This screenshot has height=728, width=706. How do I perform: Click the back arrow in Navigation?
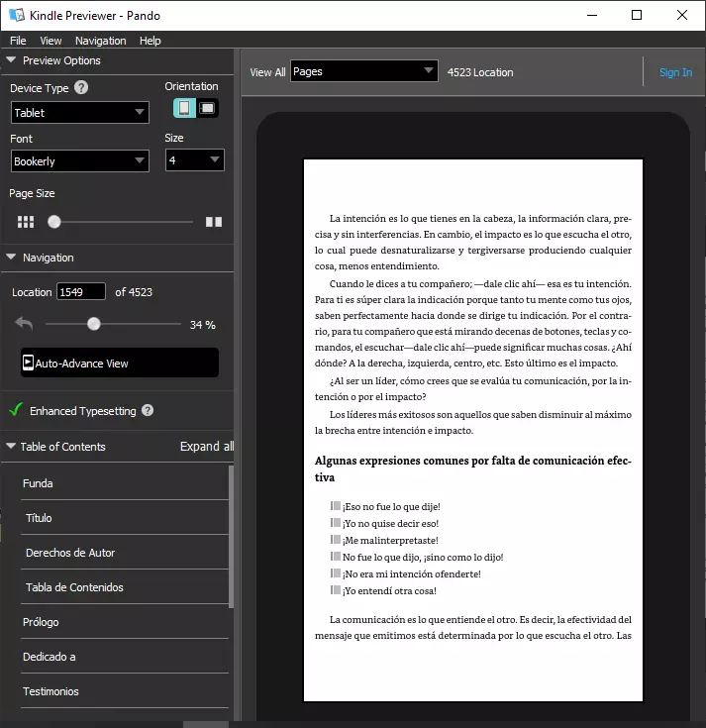point(24,323)
